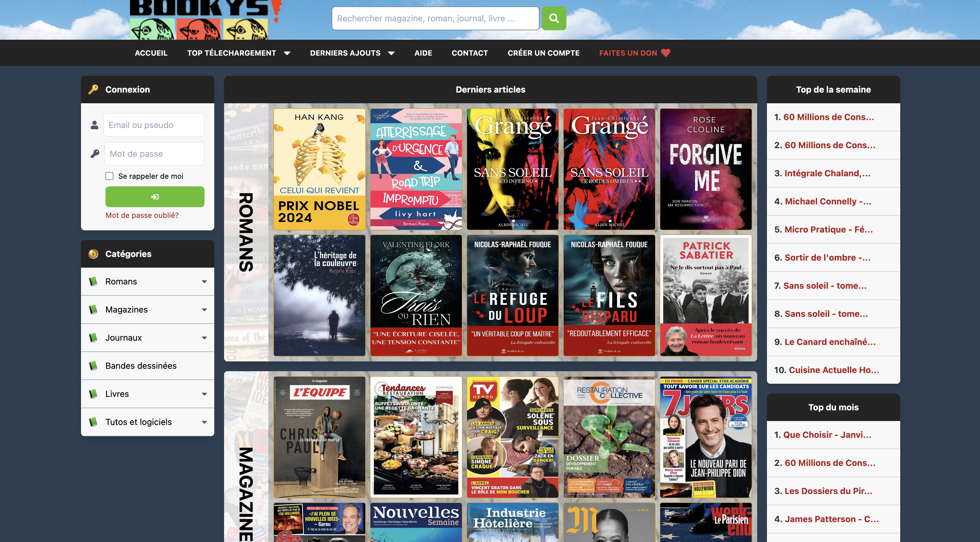Open Atterrissage d'urgence book cover
The height and width of the screenshot is (542, 980).
point(416,169)
